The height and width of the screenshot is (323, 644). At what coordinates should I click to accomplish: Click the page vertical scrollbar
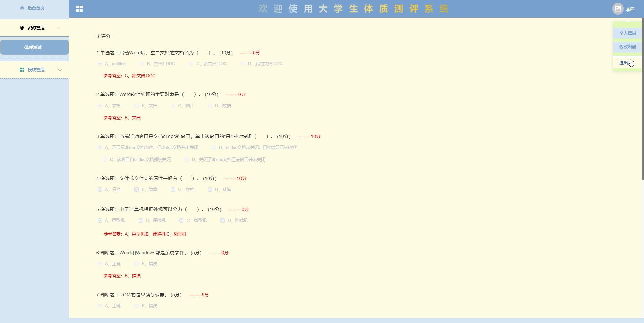point(643,99)
